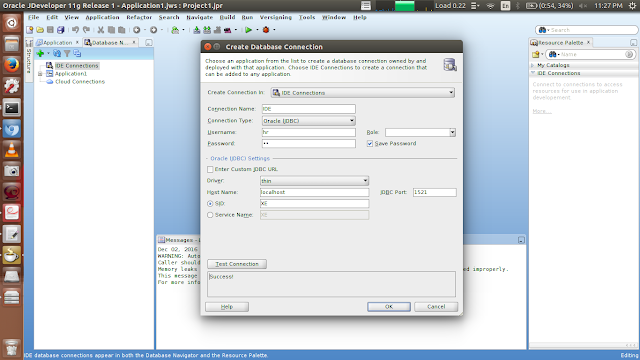This screenshot has width=640, height=360.
Task: Click binoculars search icon in Resource Palette
Action: pos(553,54)
